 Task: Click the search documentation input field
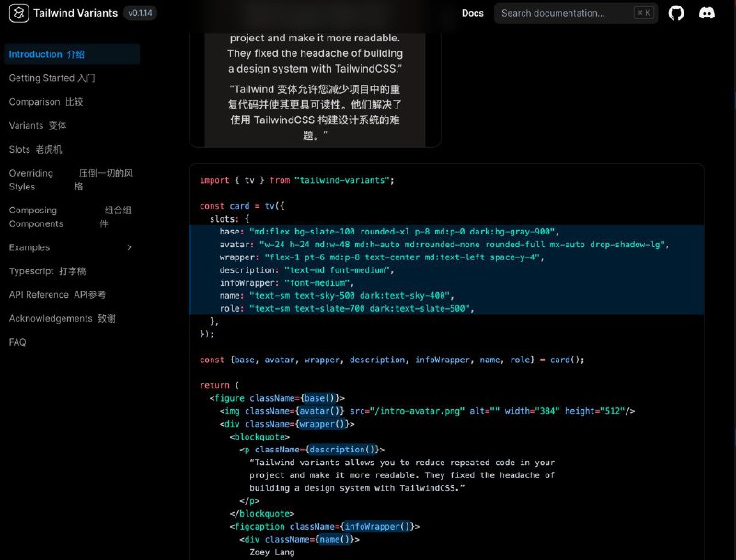click(x=561, y=12)
